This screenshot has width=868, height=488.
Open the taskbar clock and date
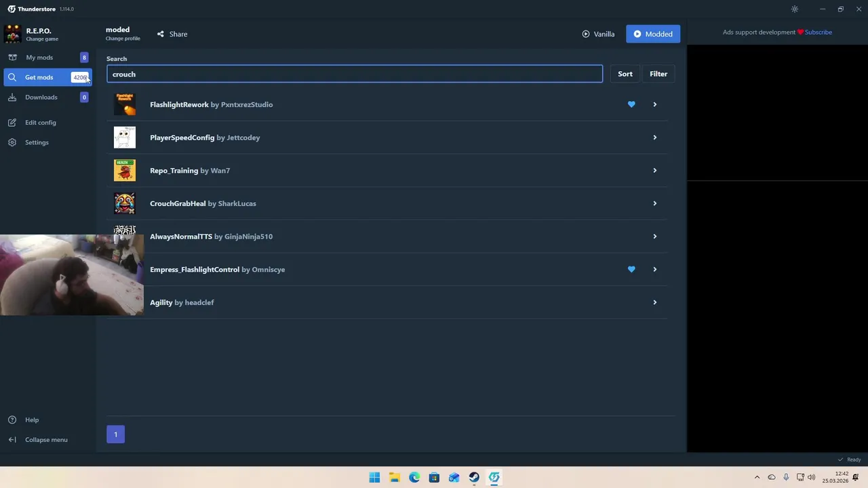point(835,477)
